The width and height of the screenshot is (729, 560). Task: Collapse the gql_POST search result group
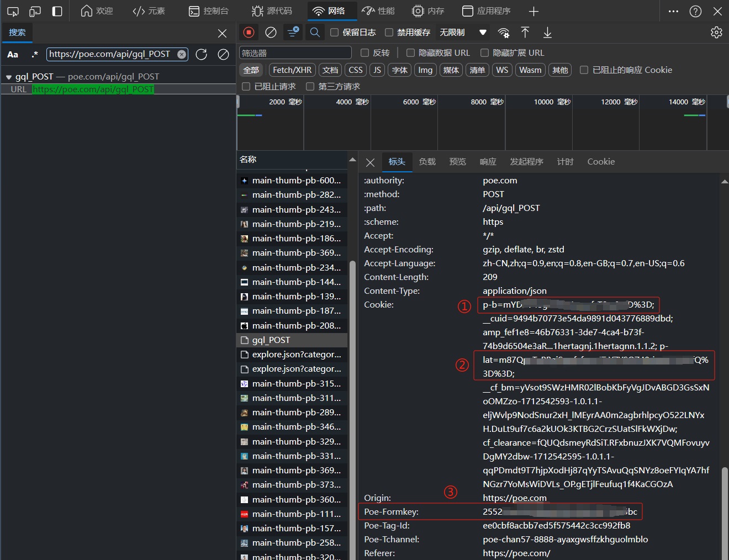[9, 77]
